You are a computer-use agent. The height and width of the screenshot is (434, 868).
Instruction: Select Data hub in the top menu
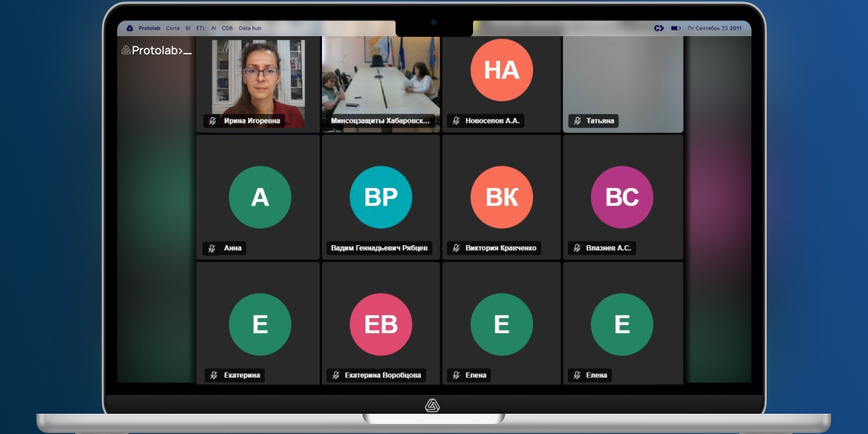[x=250, y=28]
